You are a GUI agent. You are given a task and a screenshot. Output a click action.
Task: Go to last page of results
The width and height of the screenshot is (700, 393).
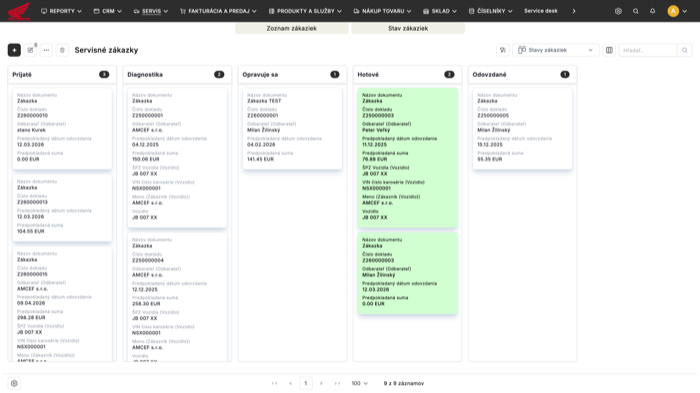[337, 383]
